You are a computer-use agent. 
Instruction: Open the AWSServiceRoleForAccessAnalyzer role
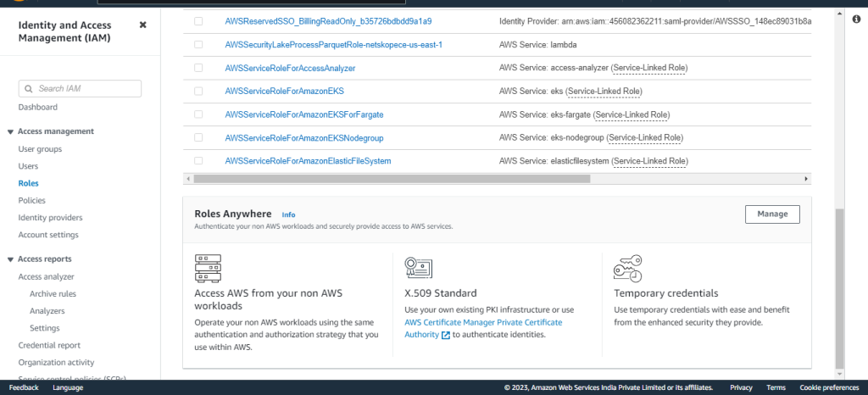tap(290, 68)
